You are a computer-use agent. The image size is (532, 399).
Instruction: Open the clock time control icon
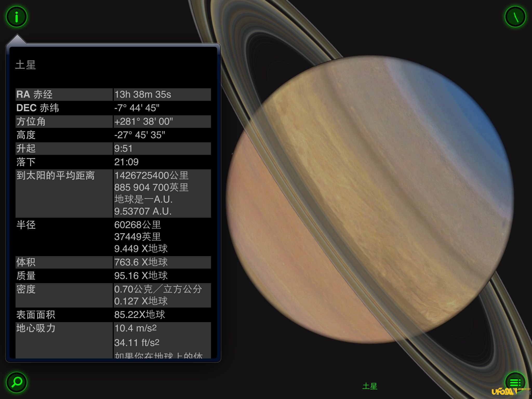click(515, 17)
